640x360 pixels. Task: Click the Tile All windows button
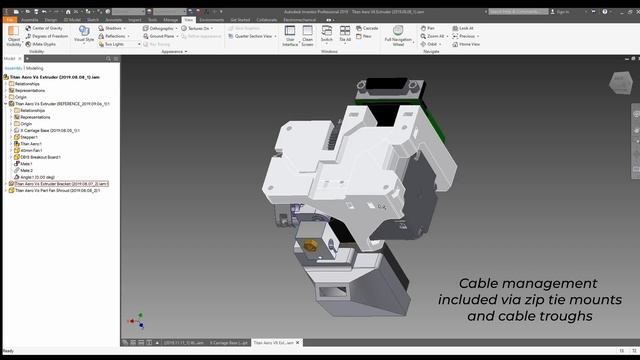345,34
